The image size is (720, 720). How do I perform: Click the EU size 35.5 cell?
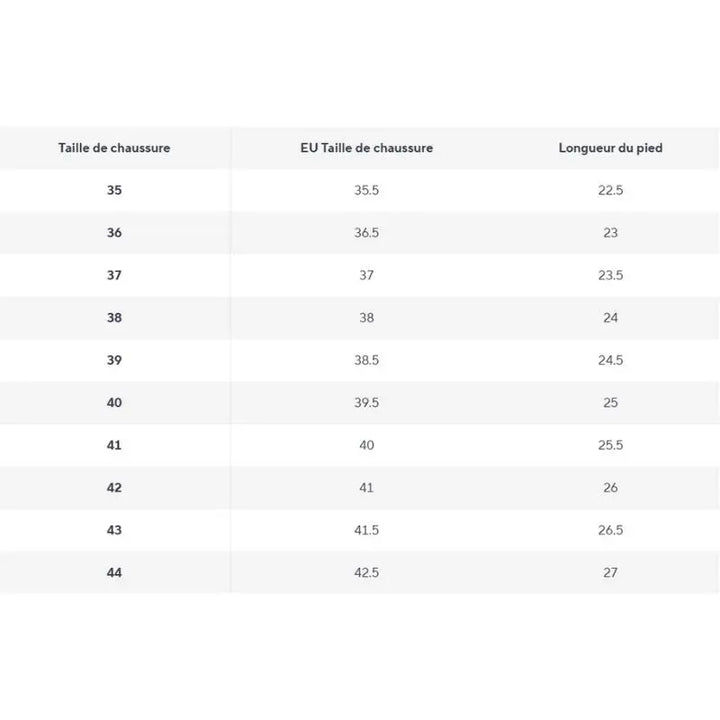366,190
